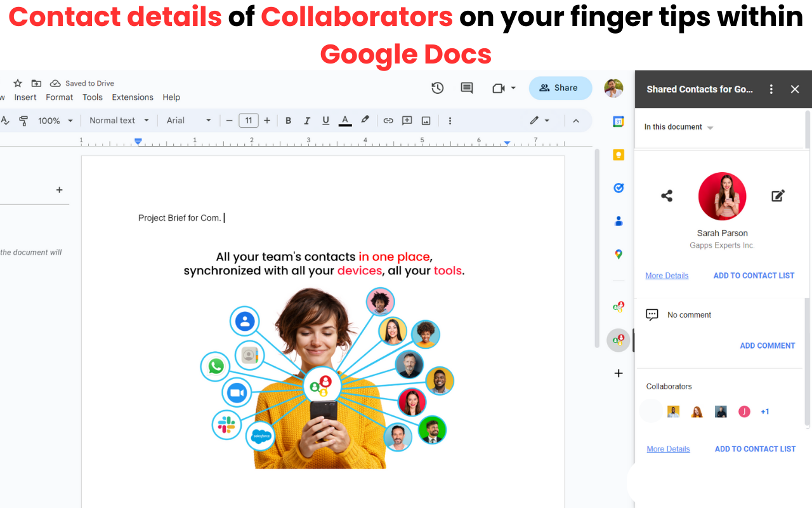Click share icon beside Sarah Parson
The image size is (812, 508).
(x=667, y=196)
